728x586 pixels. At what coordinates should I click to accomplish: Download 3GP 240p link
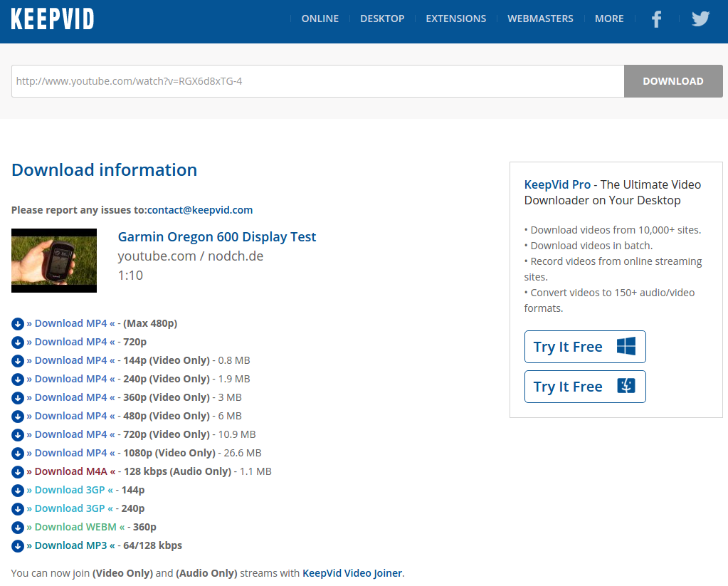tap(70, 509)
